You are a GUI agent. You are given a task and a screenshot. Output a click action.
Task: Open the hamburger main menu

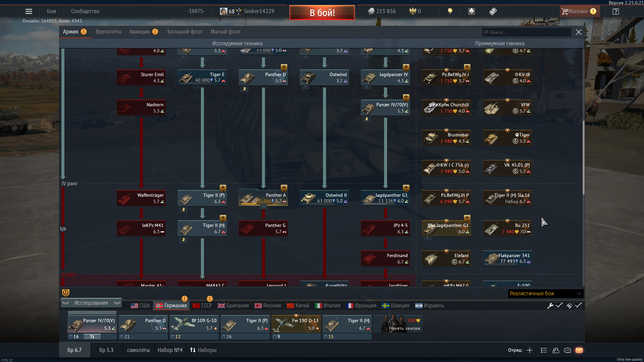(x=29, y=11)
